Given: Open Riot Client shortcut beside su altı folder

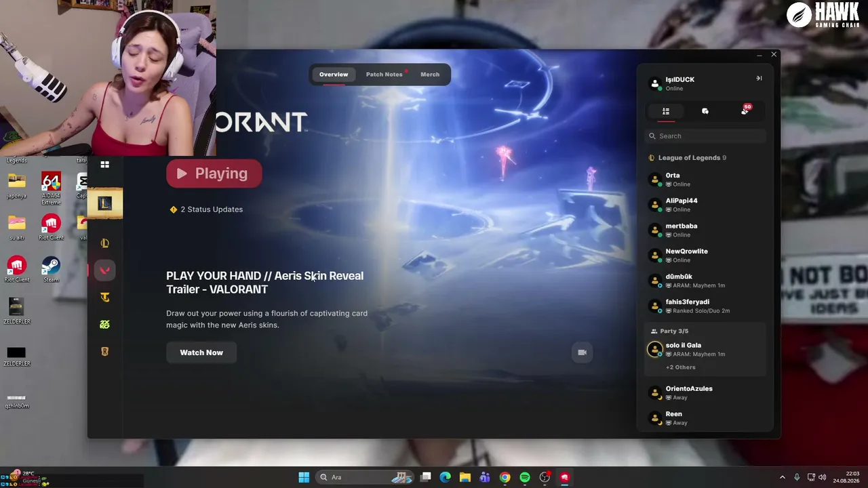Looking at the screenshot, I should point(51,227).
